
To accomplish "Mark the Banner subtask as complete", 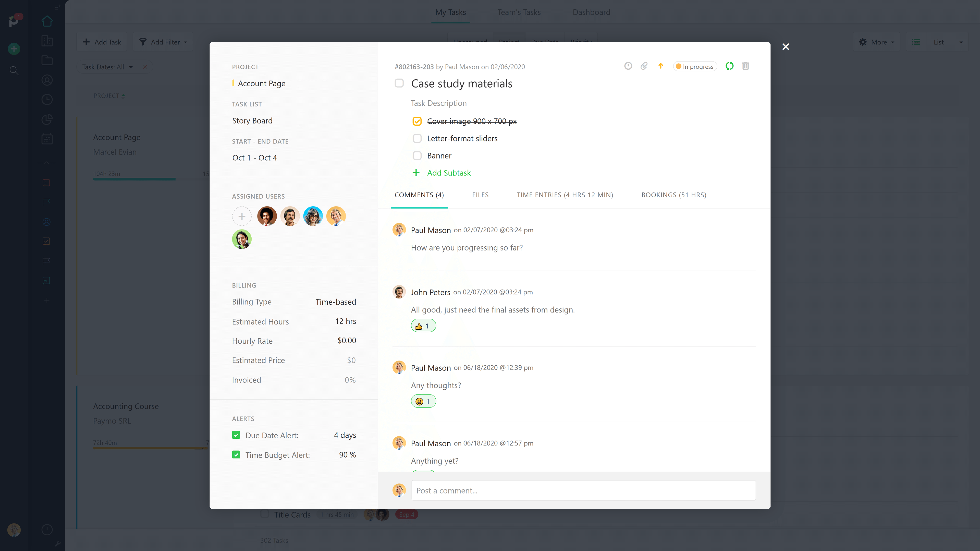I will [x=417, y=155].
